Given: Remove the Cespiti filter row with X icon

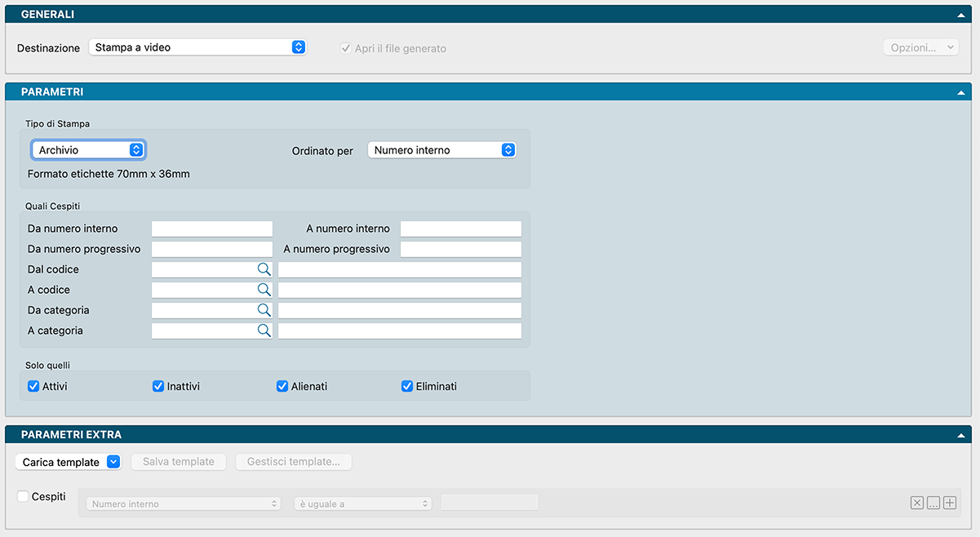Looking at the screenshot, I should 916,504.
